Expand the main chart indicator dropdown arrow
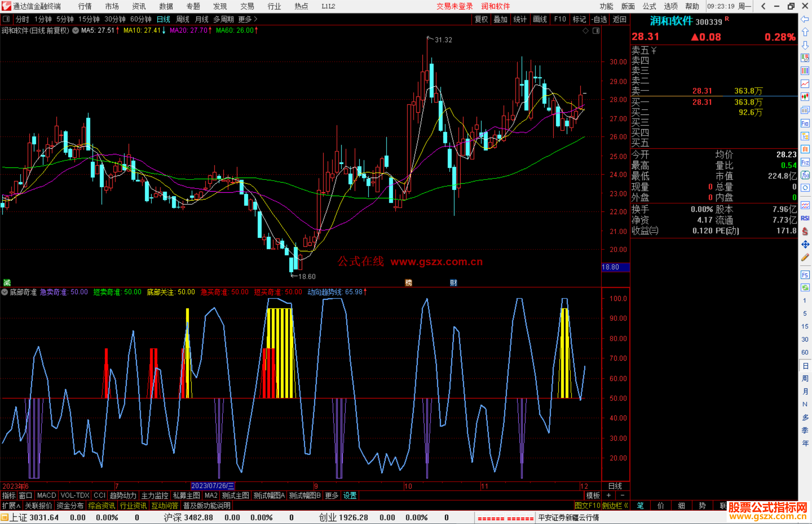812x524 pixels. click(x=76, y=30)
